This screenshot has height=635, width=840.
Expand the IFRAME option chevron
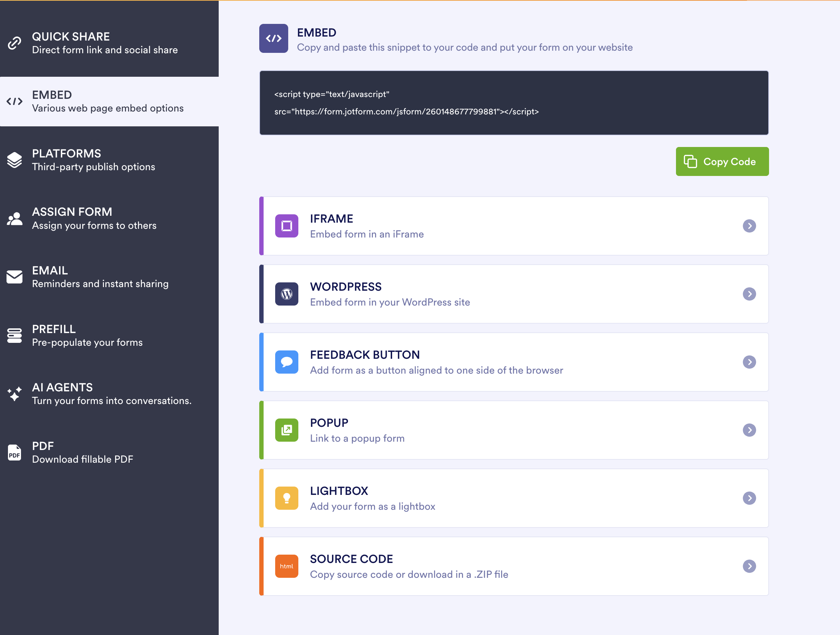click(749, 226)
